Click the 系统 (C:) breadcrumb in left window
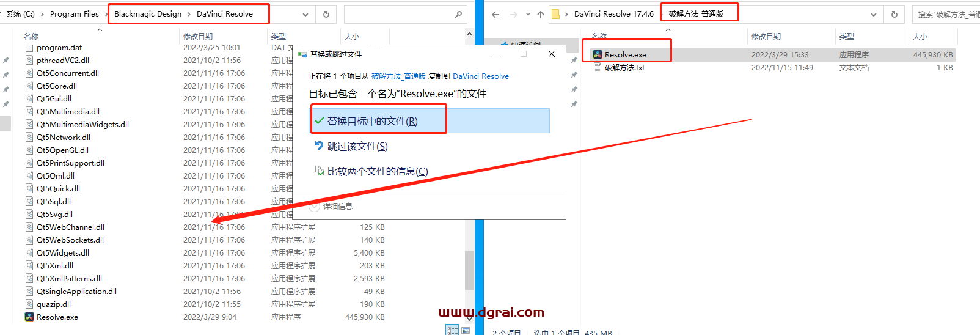Image resolution: width=980 pixels, height=335 pixels. [20, 14]
